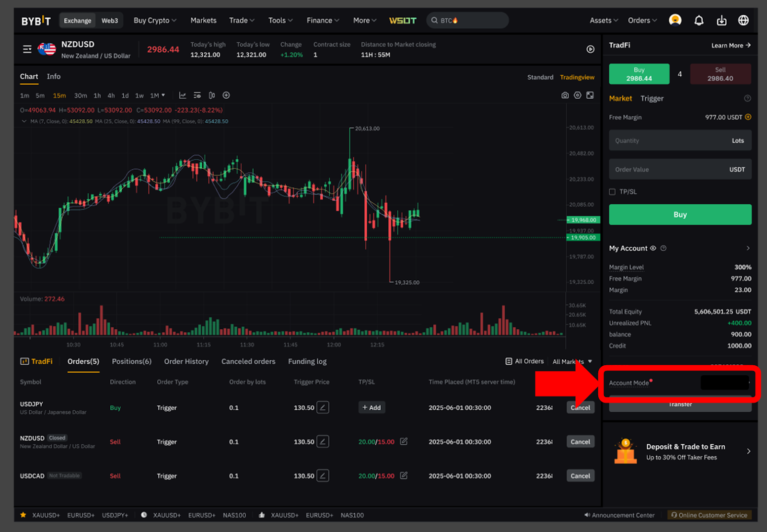Click inside the BTC search field

click(x=467, y=20)
